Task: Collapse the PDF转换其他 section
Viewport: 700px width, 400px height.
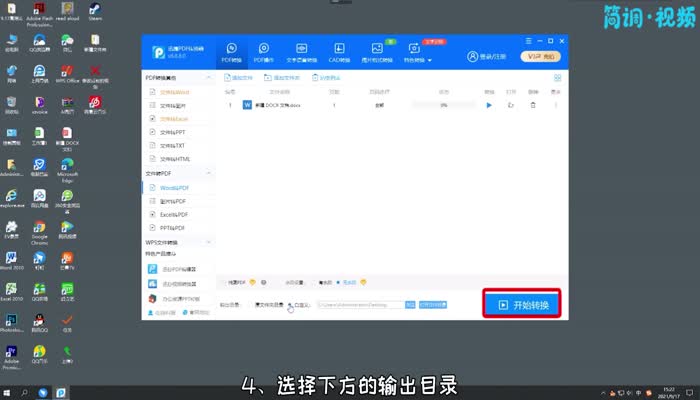Action: tap(207, 77)
